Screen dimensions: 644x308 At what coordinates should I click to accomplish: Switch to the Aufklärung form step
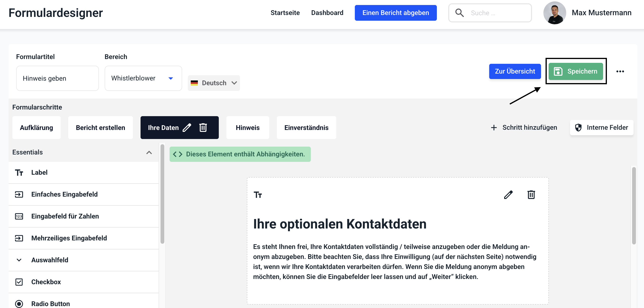coord(36,128)
